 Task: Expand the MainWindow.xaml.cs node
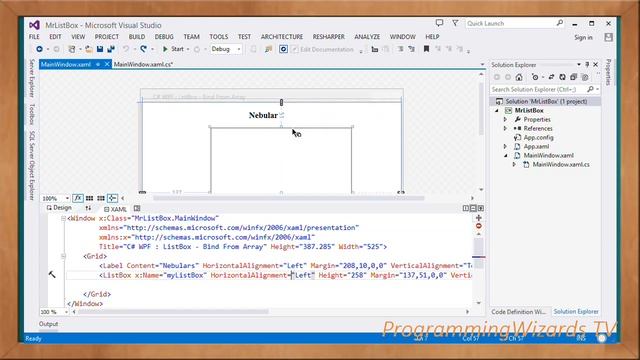[x=514, y=164]
